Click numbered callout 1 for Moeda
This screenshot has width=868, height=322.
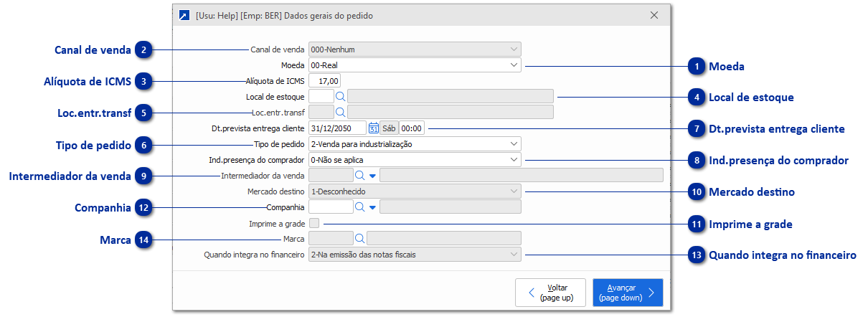(696, 67)
